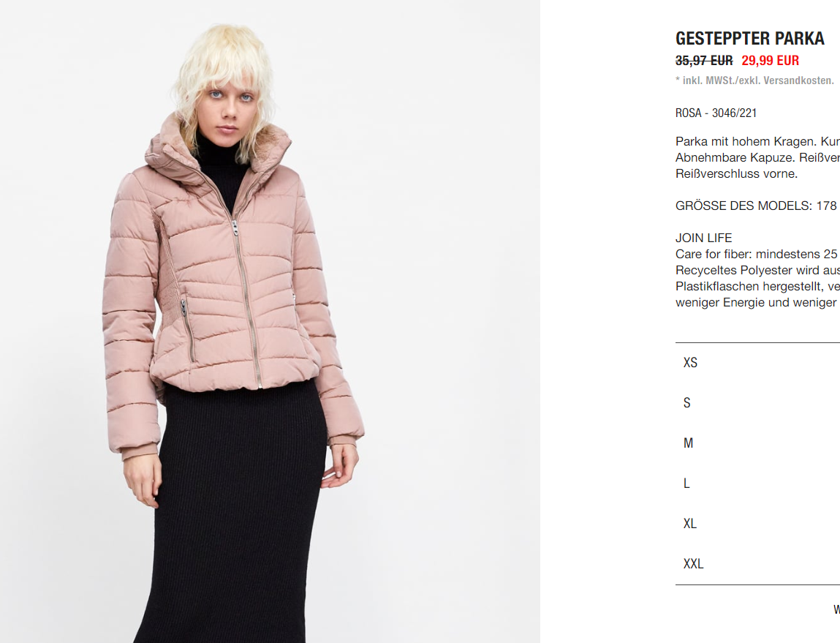Image resolution: width=840 pixels, height=643 pixels.
Task: Select size XL
Action: pyautogui.click(x=757, y=524)
